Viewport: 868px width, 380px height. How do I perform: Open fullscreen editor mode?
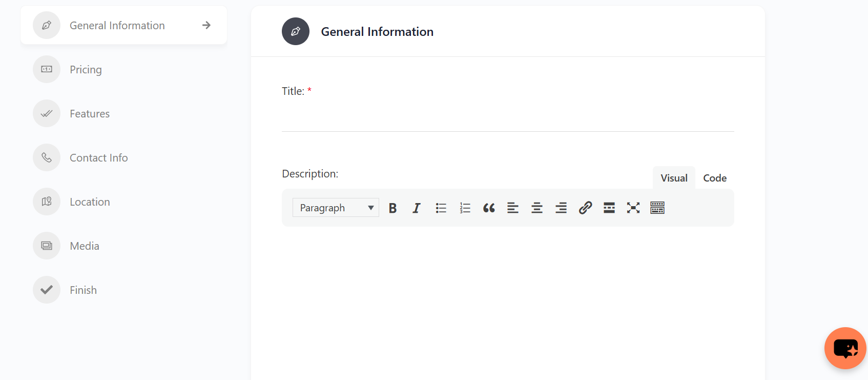click(x=633, y=208)
